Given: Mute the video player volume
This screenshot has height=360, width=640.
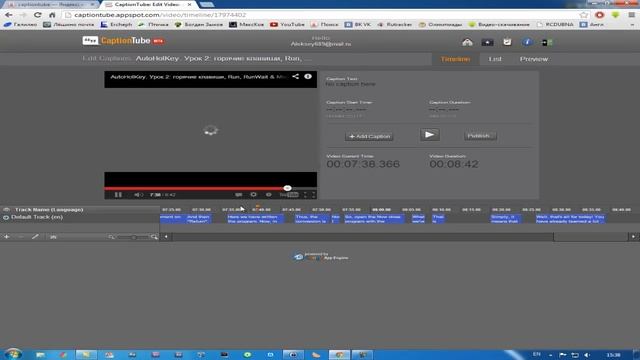Looking at the screenshot, I should pyautogui.click(x=138, y=195).
